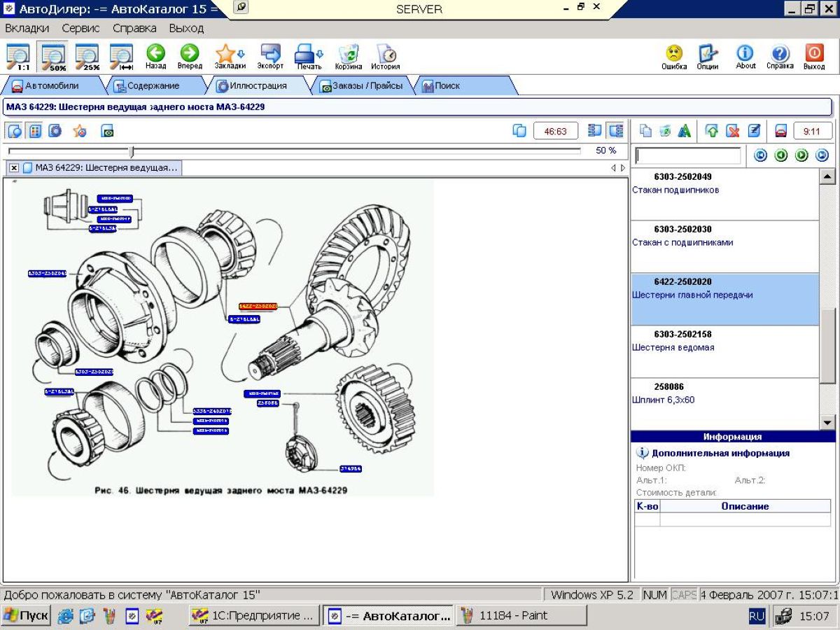Click the blue edit note icon
Image resolution: width=840 pixels, height=630 pixels.
point(754,131)
